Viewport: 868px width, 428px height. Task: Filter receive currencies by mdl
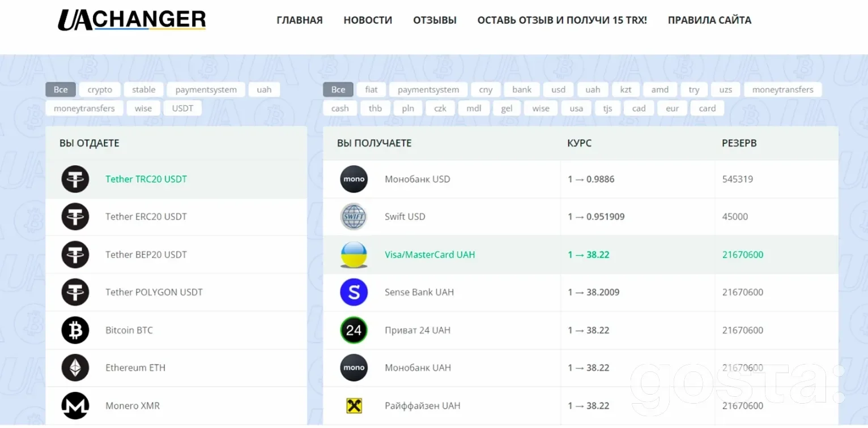coord(474,108)
